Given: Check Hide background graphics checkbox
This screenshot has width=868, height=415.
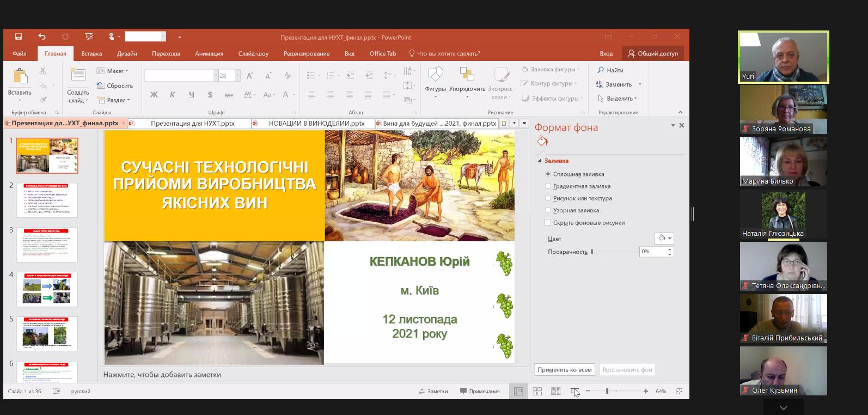Looking at the screenshot, I should 548,223.
